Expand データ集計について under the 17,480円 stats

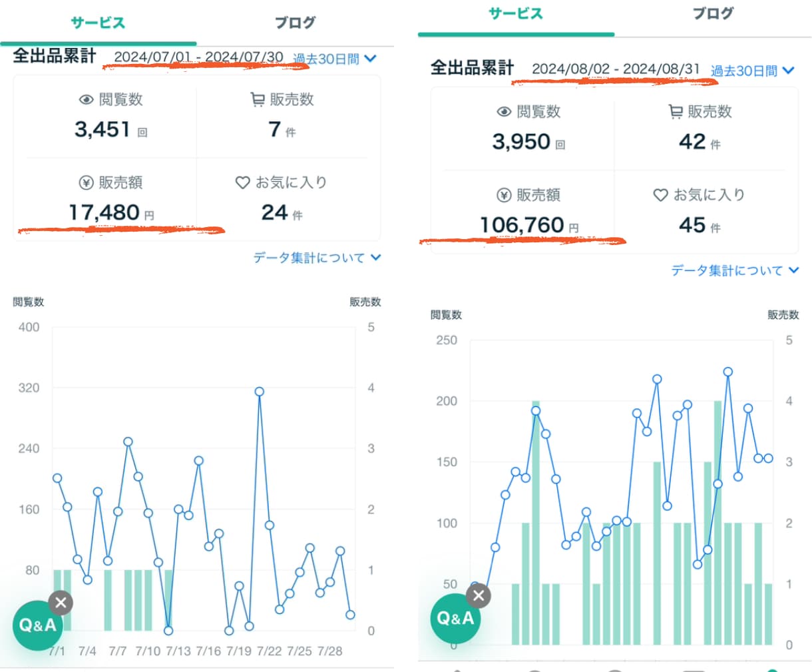click(x=317, y=258)
